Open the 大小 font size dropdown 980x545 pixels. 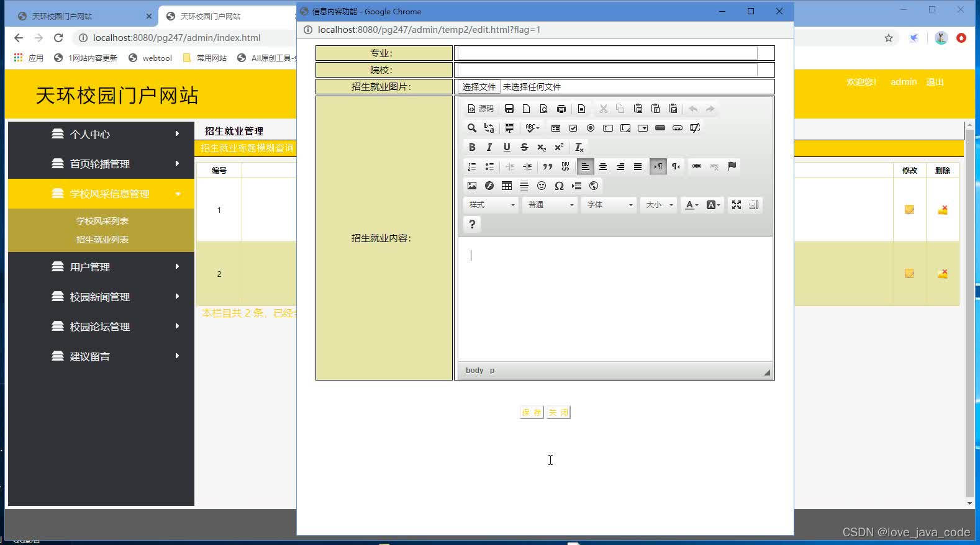(659, 205)
